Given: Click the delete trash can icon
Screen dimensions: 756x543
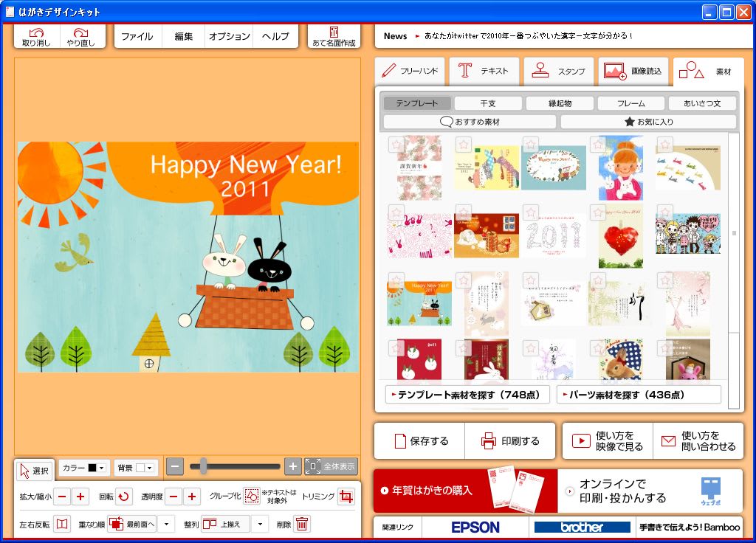Looking at the screenshot, I should pos(302,525).
